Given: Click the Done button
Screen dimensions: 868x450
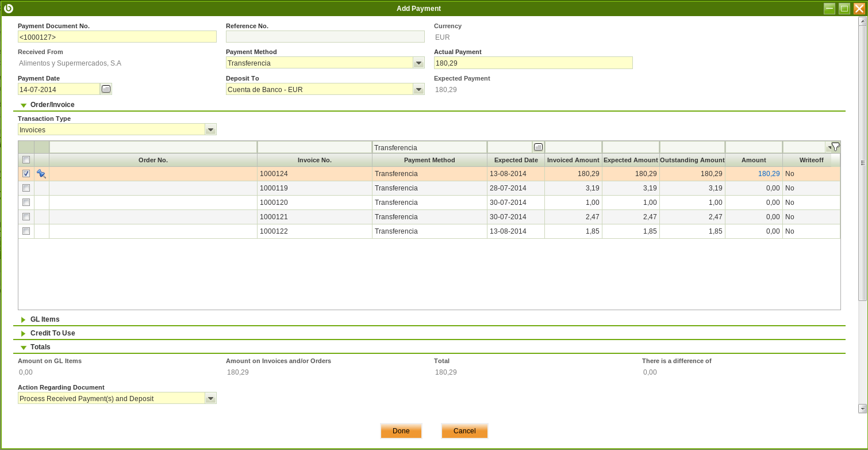Looking at the screenshot, I should 401,431.
